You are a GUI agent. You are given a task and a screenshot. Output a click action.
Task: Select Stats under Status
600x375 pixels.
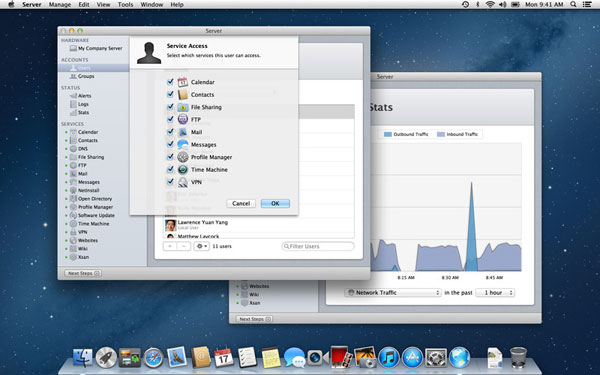83,112
